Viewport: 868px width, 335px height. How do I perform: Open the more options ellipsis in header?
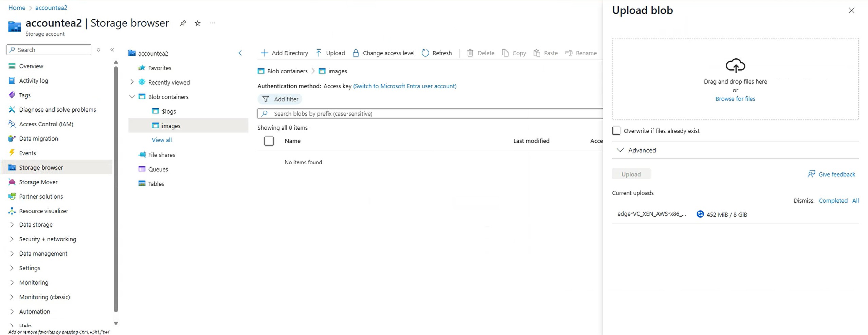point(212,23)
